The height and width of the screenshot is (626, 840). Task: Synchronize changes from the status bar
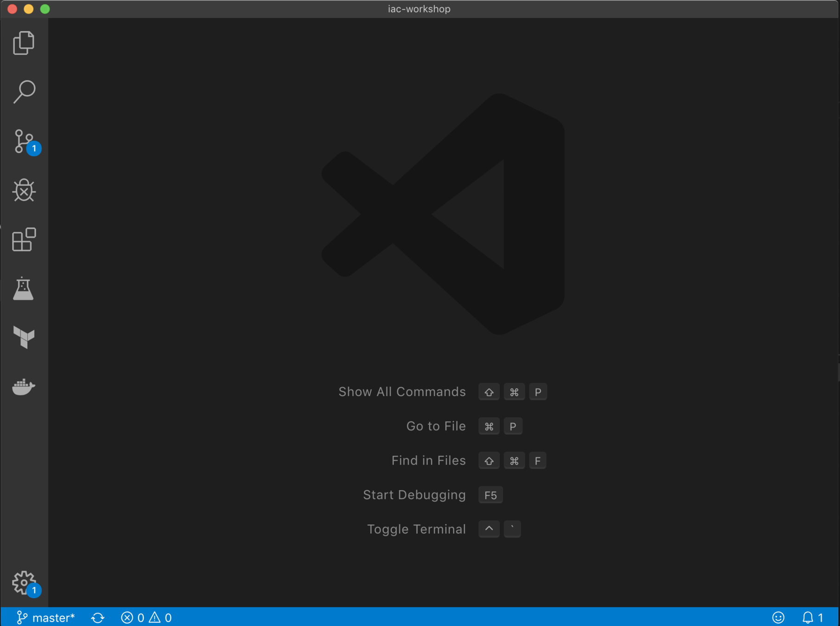pyautogui.click(x=98, y=618)
